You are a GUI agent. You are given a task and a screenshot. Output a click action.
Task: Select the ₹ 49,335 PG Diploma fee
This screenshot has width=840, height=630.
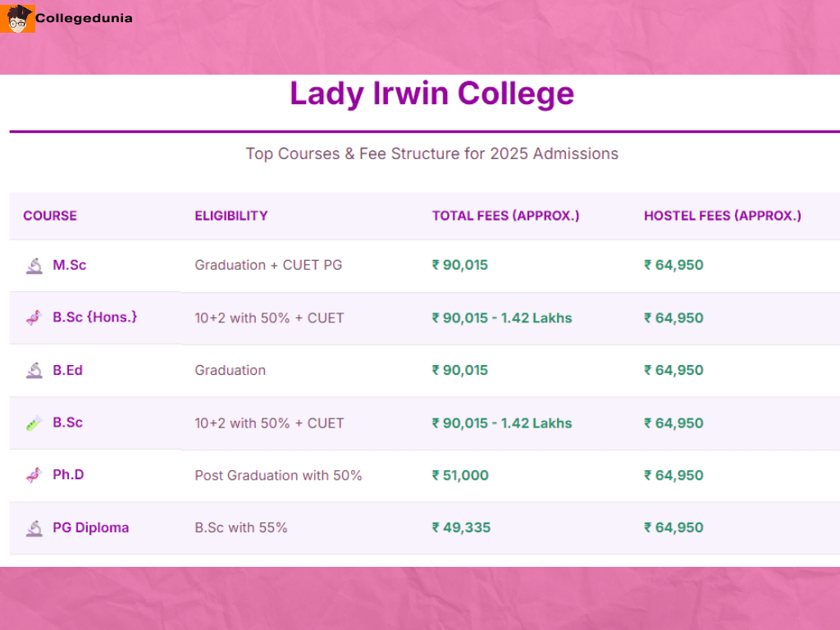pos(461,527)
